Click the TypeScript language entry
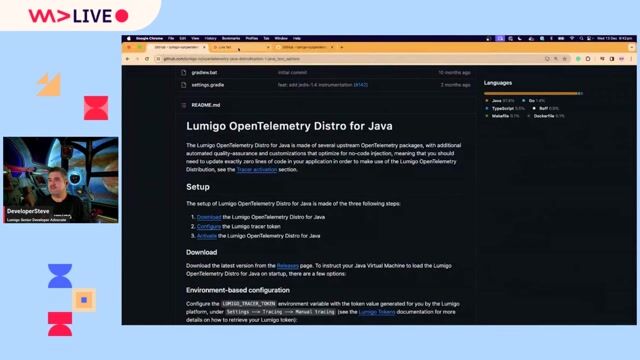 pyautogui.click(x=505, y=108)
